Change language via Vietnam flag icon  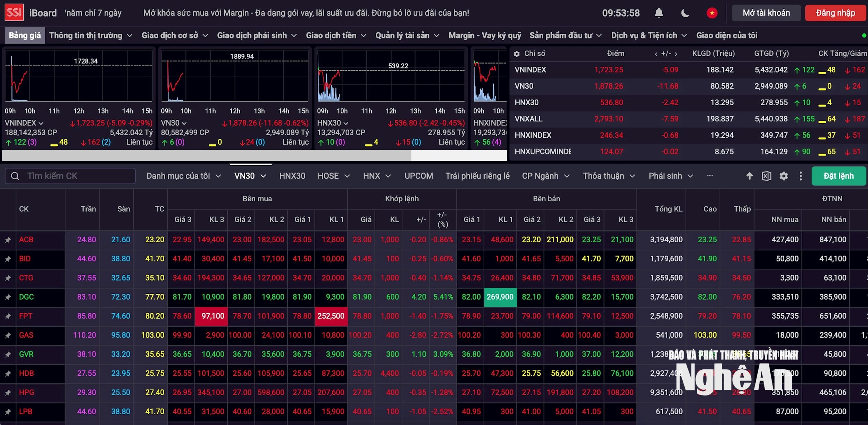coord(712,13)
